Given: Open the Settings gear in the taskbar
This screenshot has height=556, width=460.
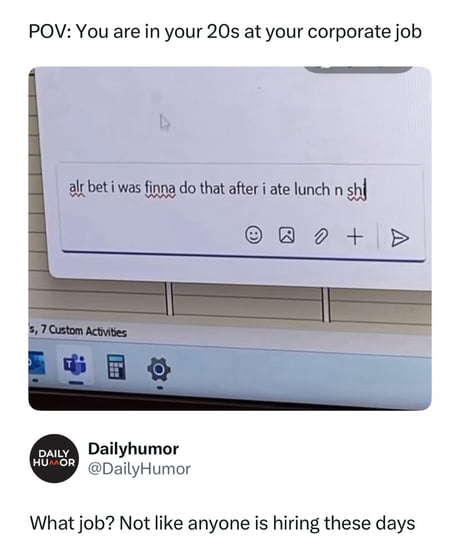Looking at the screenshot, I should [x=159, y=370].
